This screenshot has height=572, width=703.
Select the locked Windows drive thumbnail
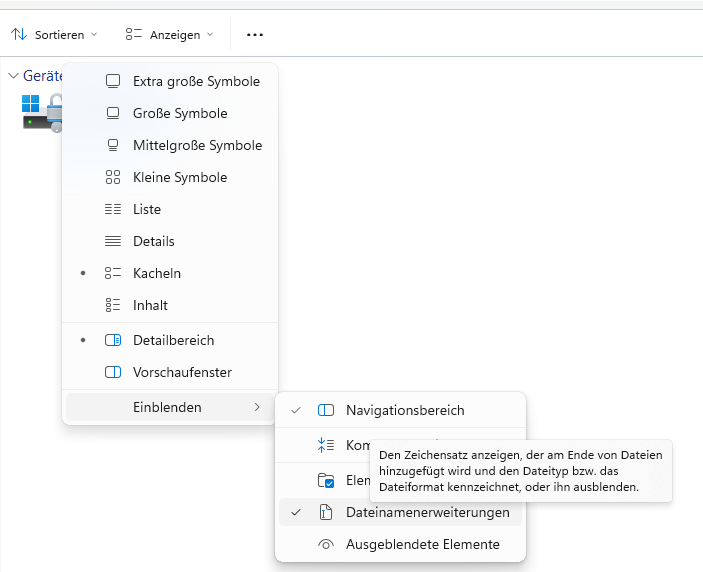point(42,112)
